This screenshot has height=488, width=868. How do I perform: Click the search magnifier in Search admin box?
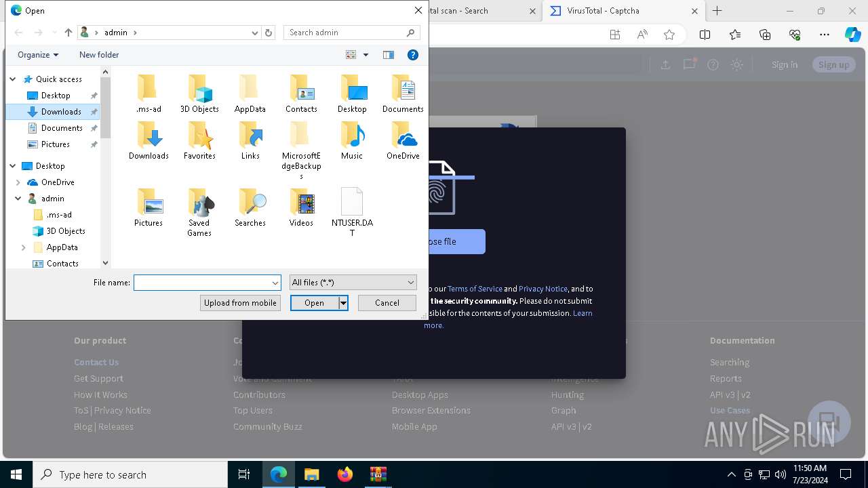410,33
